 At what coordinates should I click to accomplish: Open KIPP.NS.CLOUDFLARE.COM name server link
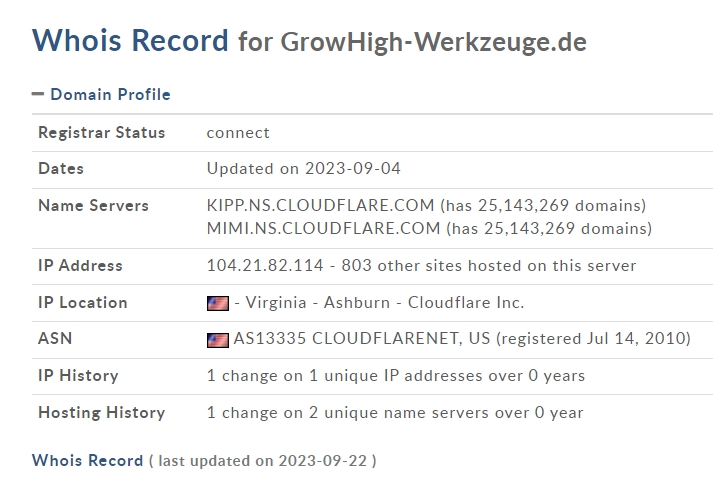(321, 205)
